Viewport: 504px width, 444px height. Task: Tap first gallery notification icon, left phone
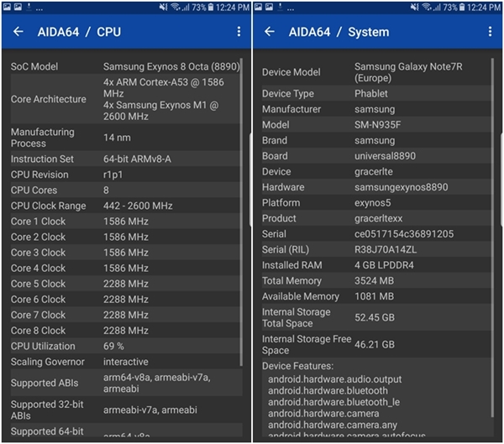(x=7, y=7)
